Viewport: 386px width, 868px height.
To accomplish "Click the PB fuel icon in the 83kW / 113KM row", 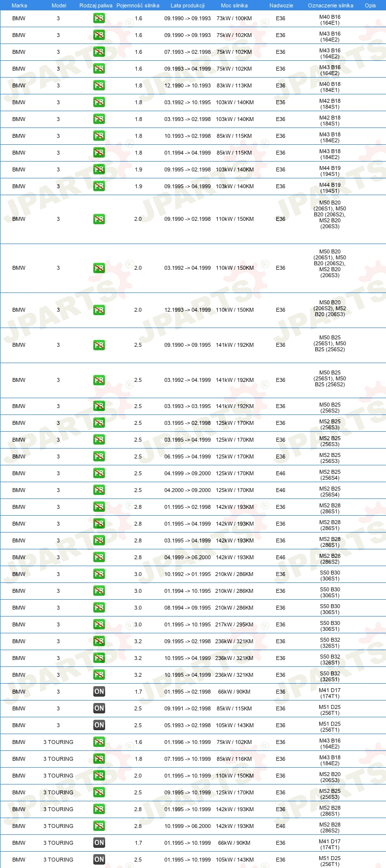I will (x=99, y=85).
